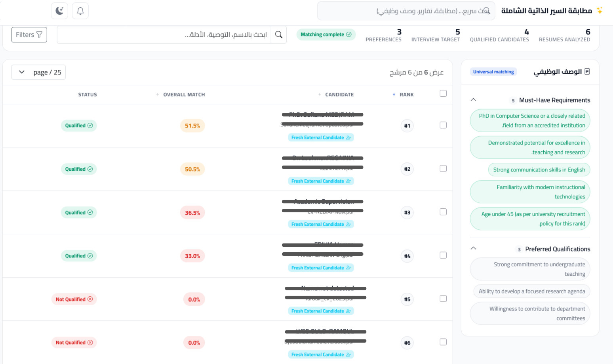Click the QUALIFIED CANDIDATES stat
Image resolution: width=613 pixels, height=364 pixels.
[499, 35]
